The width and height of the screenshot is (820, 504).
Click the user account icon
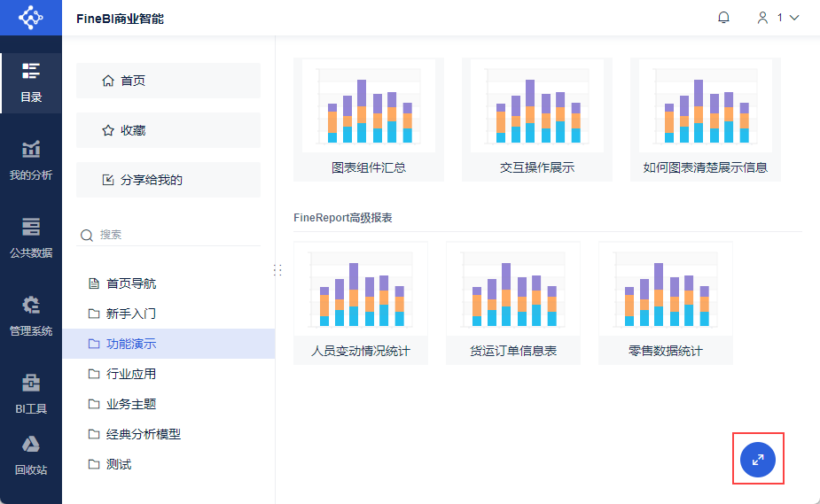point(762,18)
